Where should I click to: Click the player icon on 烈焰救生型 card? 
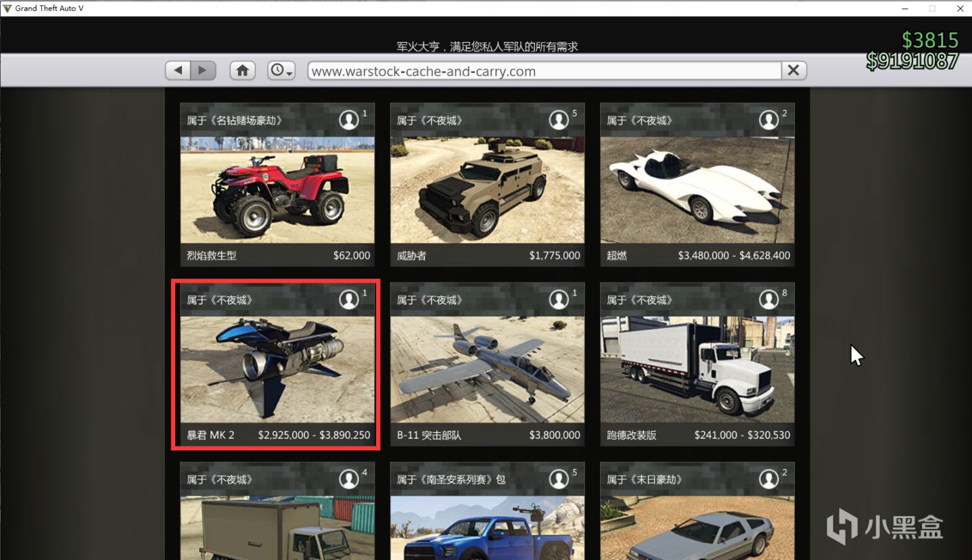349,120
